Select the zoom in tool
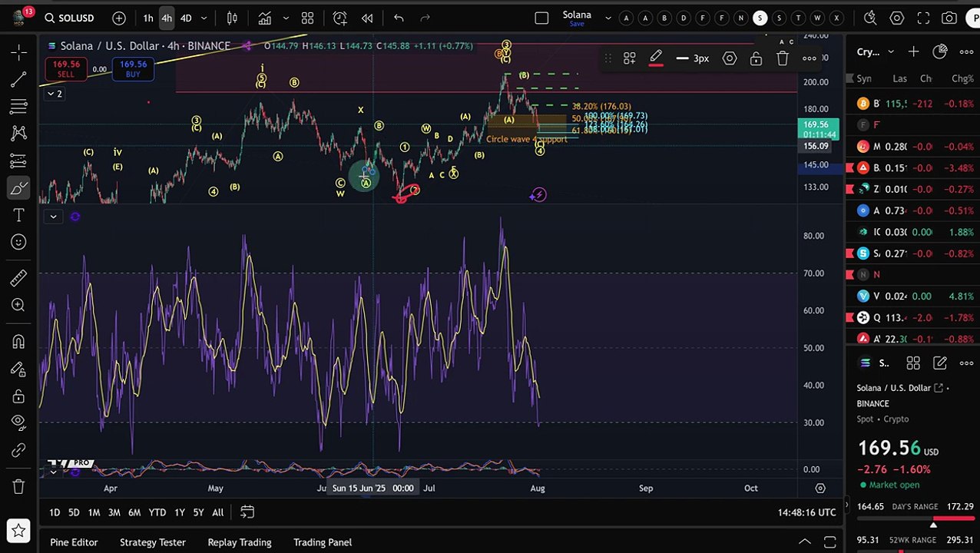Viewport: 980px width, 553px height. pos(19,305)
